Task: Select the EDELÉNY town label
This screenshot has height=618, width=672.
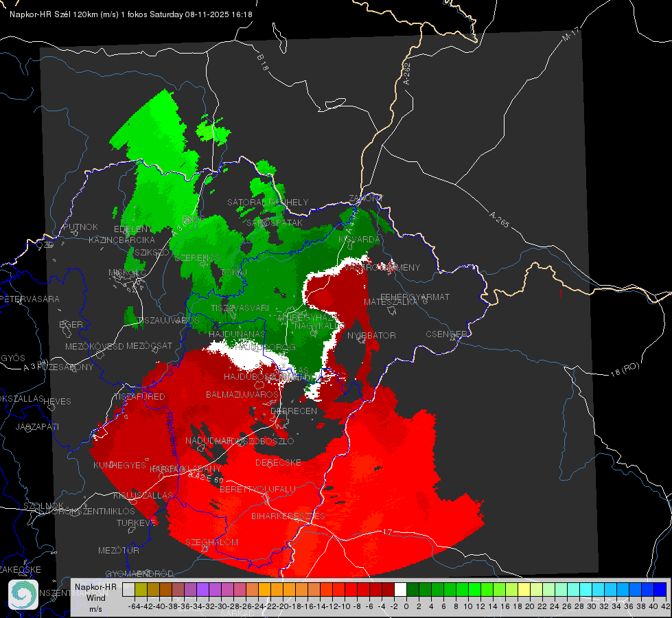Action: (x=133, y=229)
